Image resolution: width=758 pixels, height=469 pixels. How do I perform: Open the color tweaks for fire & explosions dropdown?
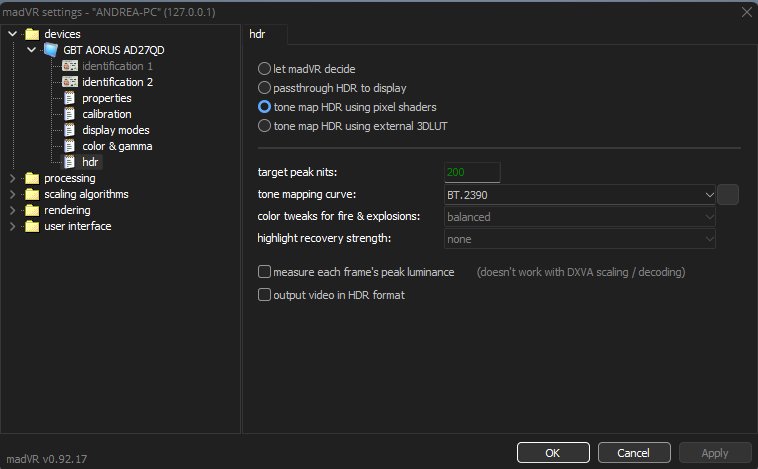click(579, 217)
